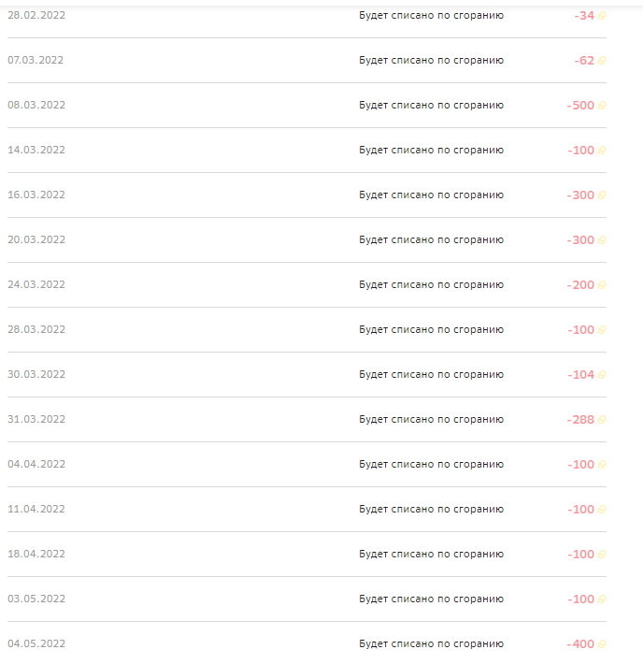Select the 07.03.2022 date entry
This screenshot has height=664, width=644.
pos(36,60)
